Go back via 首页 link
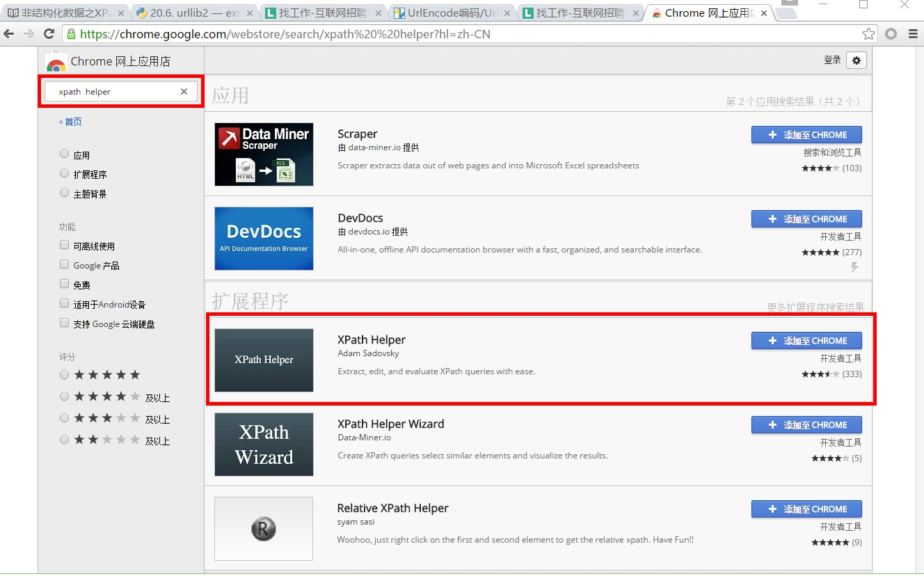 coord(71,122)
